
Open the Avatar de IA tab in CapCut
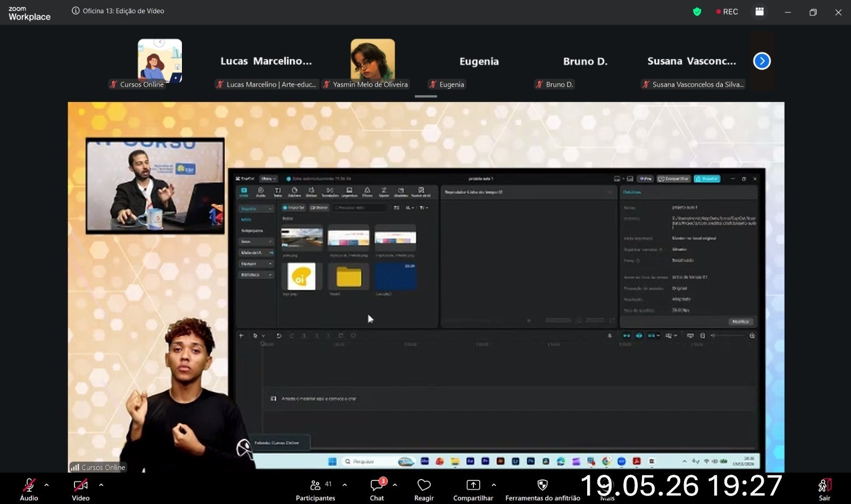tap(421, 192)
